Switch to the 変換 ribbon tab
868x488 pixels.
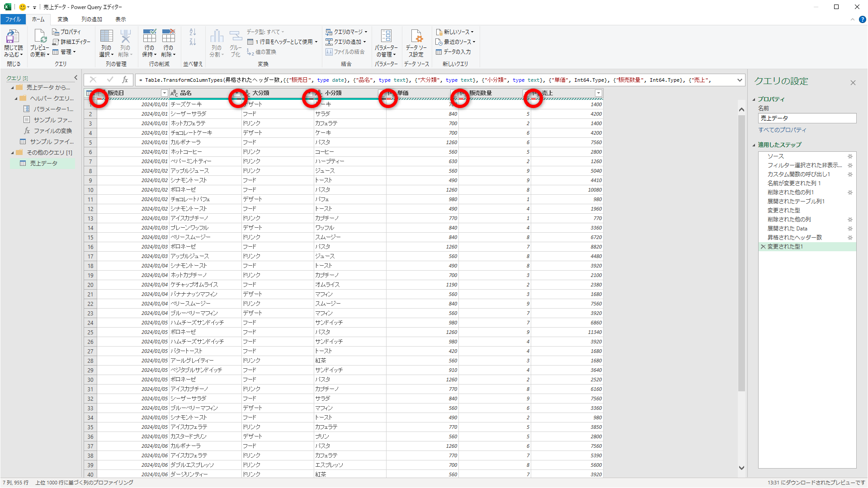[63, 19]
